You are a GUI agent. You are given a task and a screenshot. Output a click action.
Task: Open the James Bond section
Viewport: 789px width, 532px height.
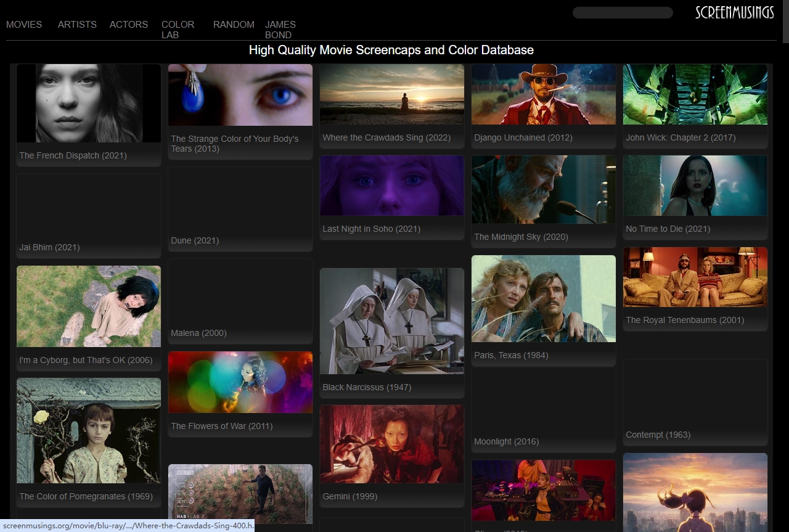click(x=280, y=30)
